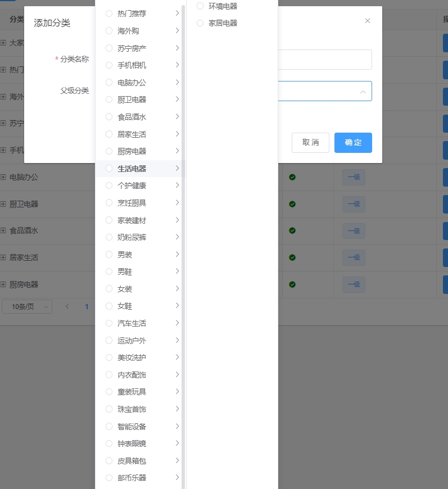Select the 内衣配饰 radio button
The width and height of the screenshot is (448, 489).
tap(109, 374)
